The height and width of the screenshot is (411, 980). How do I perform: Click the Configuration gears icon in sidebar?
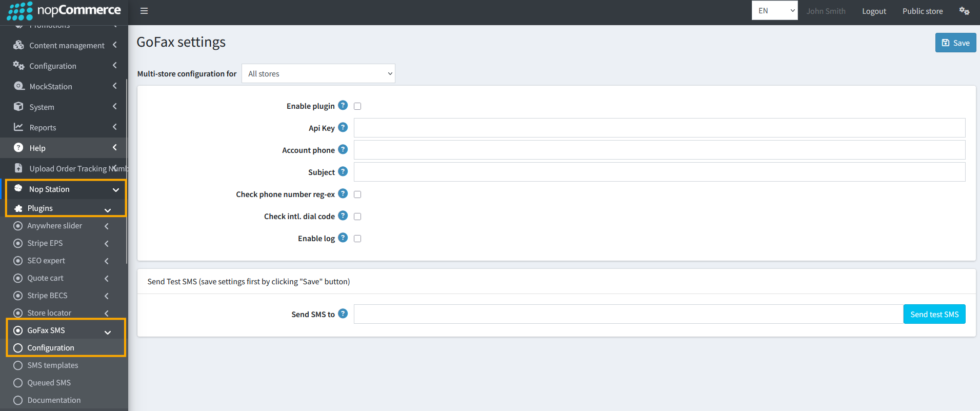pyautogui.click(x=18, y=66)
